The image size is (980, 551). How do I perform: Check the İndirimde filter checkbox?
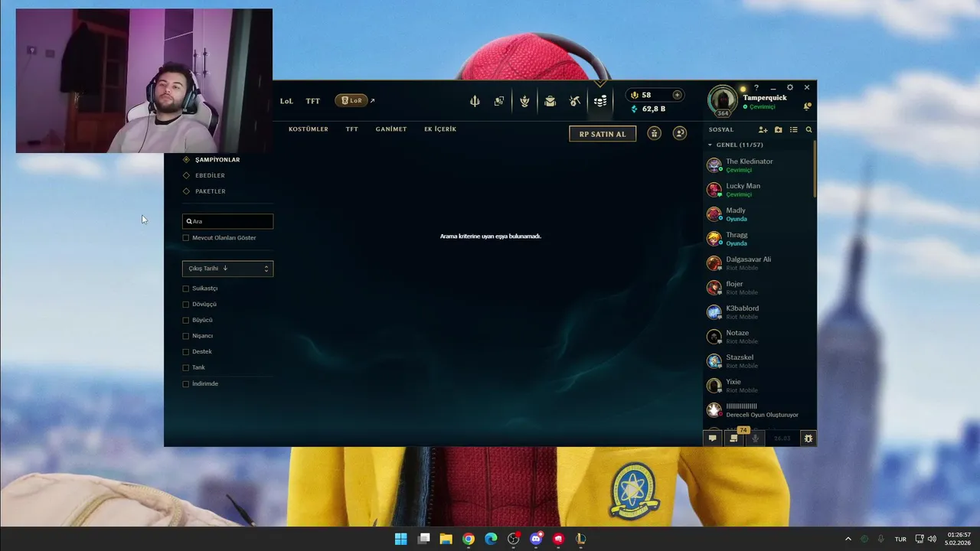(186, 383)
